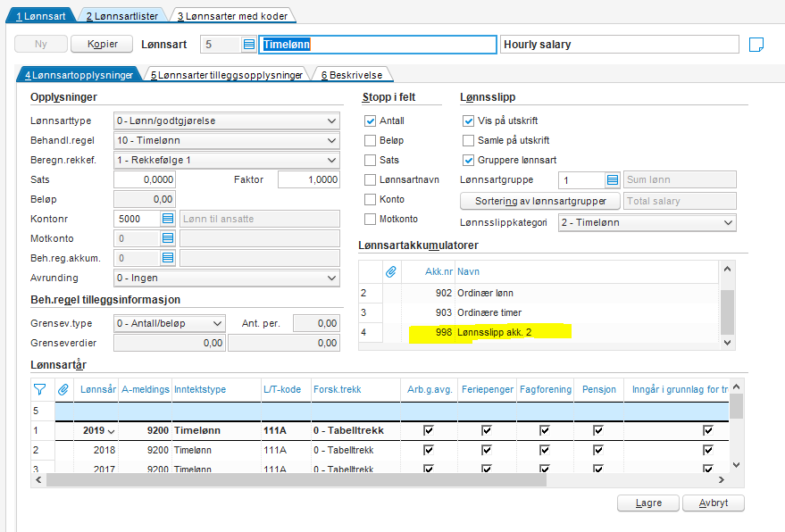Open the Motkonto lookup icon
This screenshot has height=532, width=785.
pyautogui.click(x=168, y=238)
